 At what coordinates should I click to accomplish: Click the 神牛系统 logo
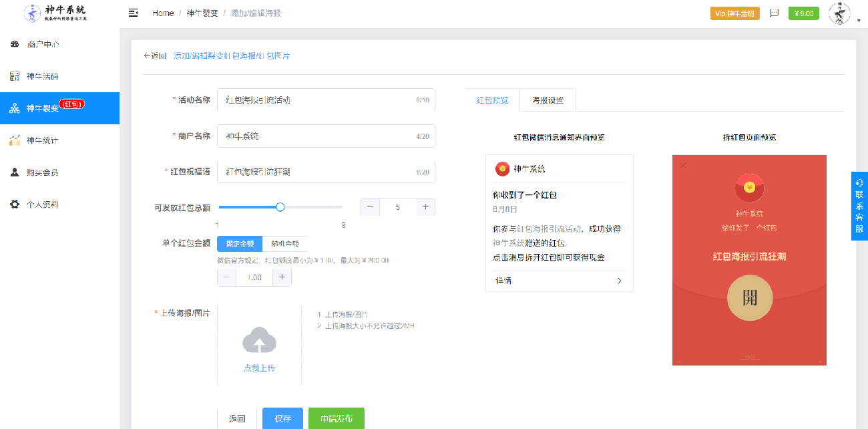[55, 13]
